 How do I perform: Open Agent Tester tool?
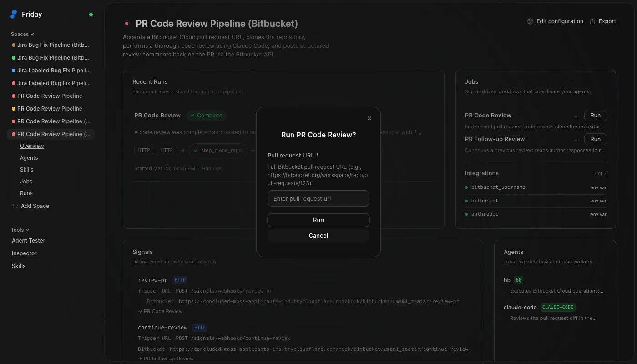(29, 241)
